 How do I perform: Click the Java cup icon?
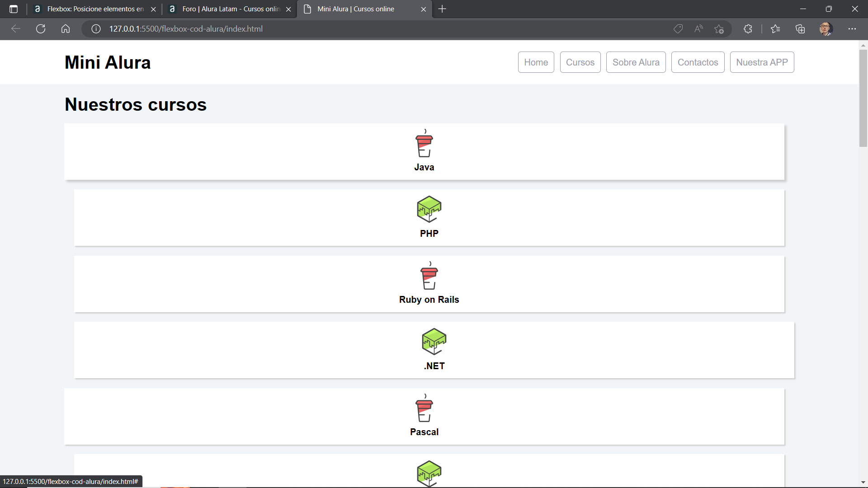[x=425, y=144]
